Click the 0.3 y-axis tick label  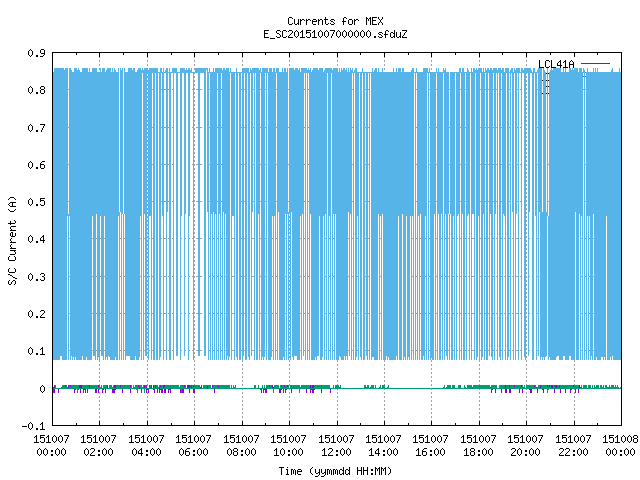click(x=36, y=277)
